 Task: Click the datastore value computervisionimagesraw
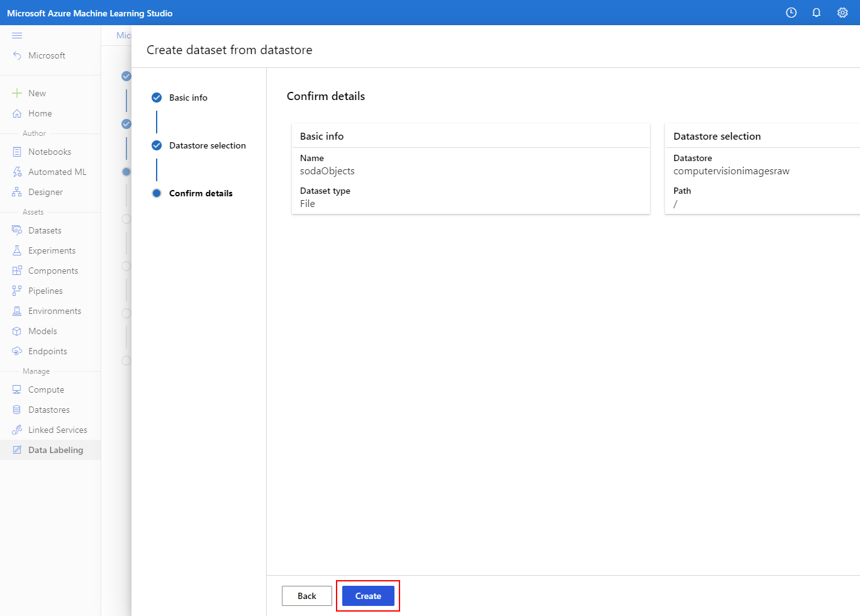pos(731,171)
